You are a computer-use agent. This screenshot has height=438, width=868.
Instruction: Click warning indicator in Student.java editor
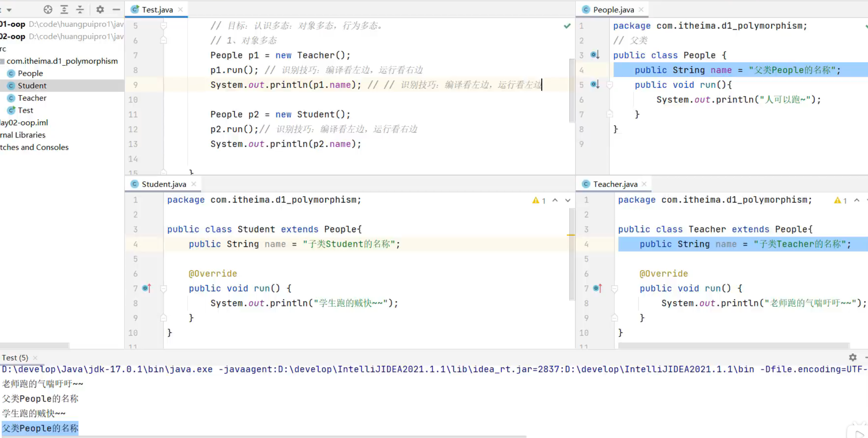[x=539, y=200]
